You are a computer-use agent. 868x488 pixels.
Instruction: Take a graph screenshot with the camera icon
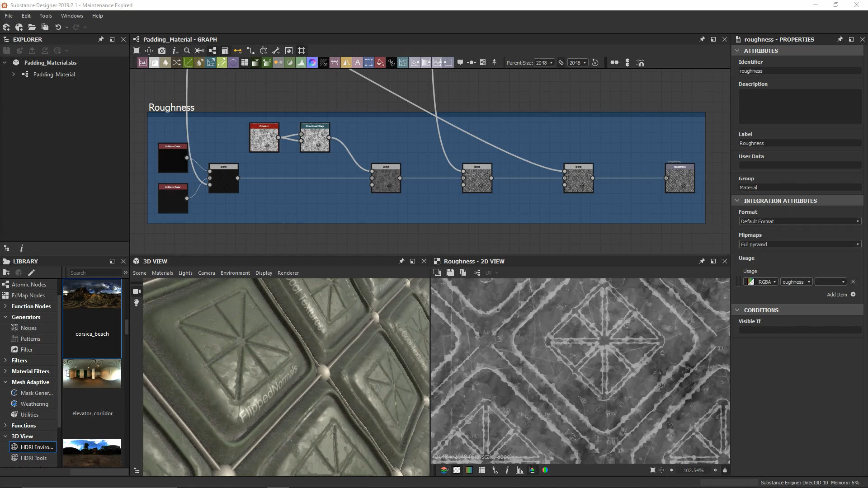[x=162, y=51]
